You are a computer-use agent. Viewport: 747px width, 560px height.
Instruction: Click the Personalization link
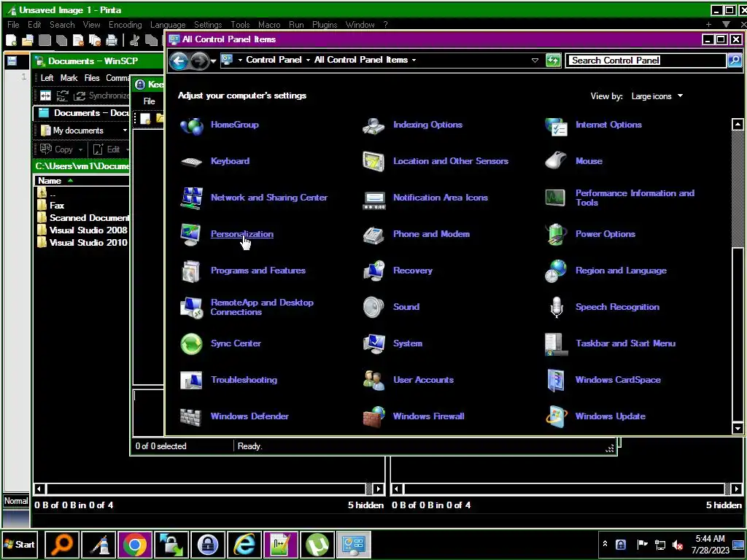point(242,234)
